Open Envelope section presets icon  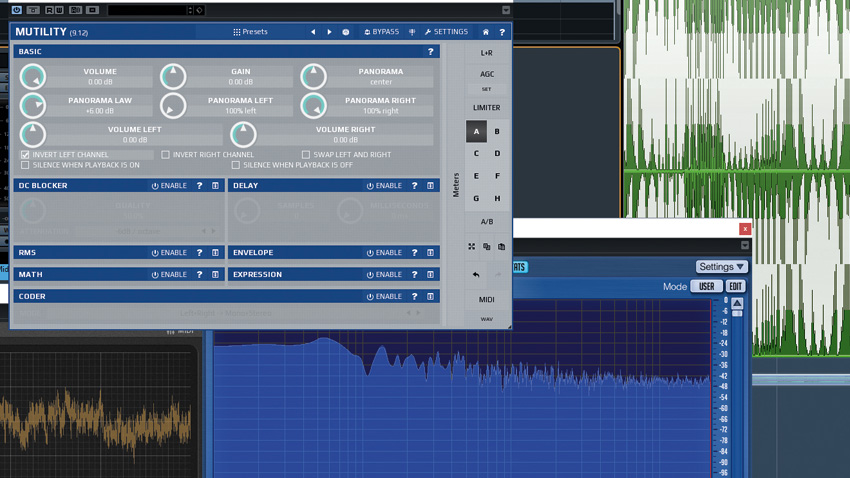click(430, 253)
